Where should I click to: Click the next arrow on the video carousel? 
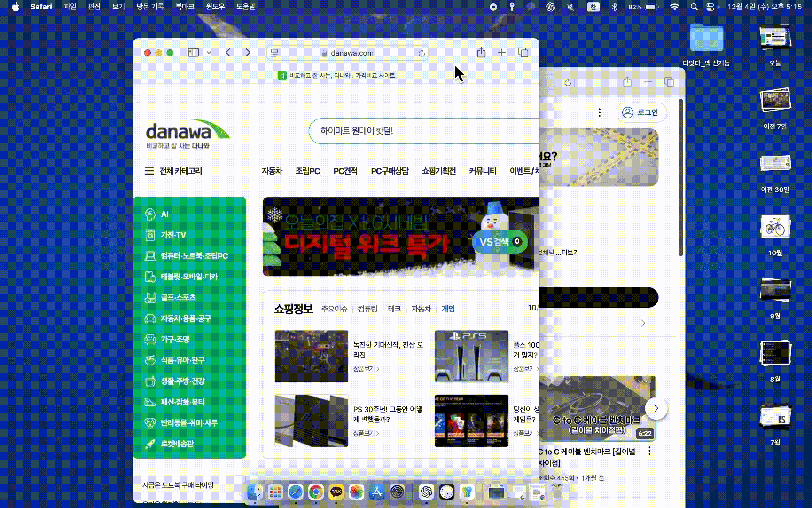pyautogui.click(x=656, y=409)
